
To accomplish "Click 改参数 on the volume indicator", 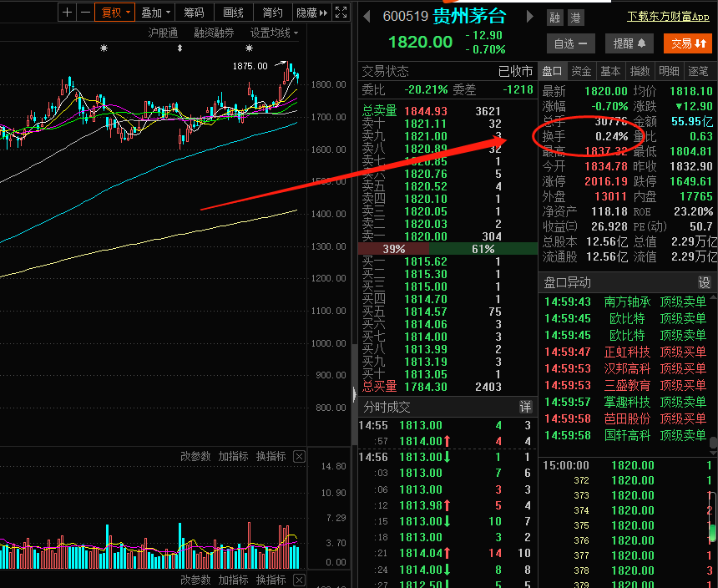I will 195,456.
